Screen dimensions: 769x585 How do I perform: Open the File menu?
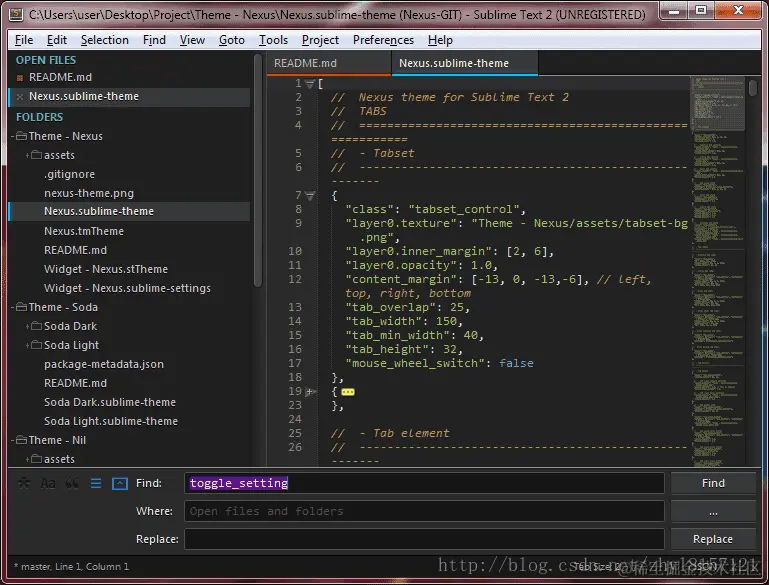[x=24, y=40]
